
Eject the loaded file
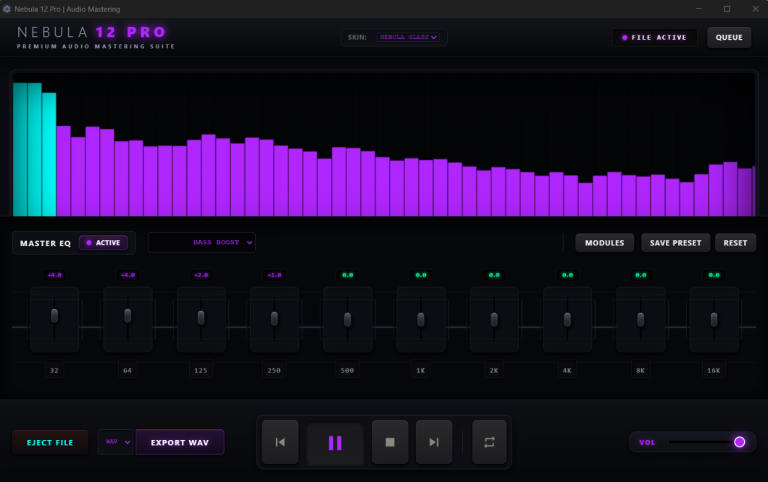[x=50, y=442]
